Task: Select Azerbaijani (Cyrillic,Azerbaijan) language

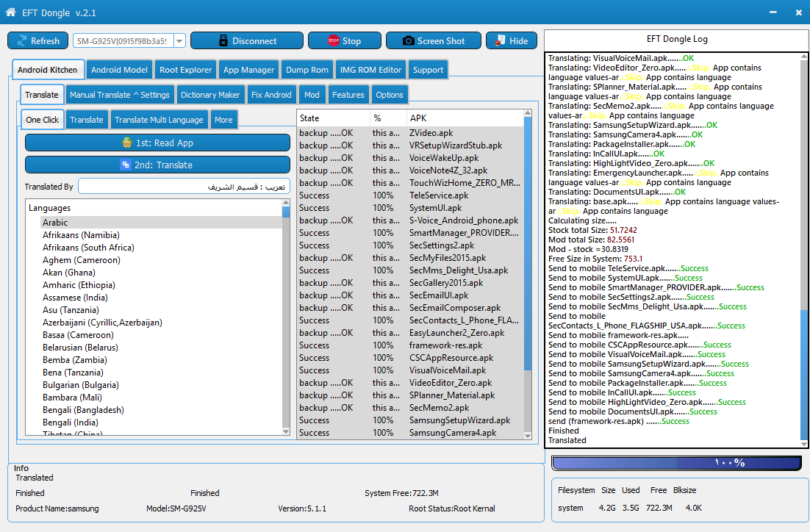Action: [102, 323]
